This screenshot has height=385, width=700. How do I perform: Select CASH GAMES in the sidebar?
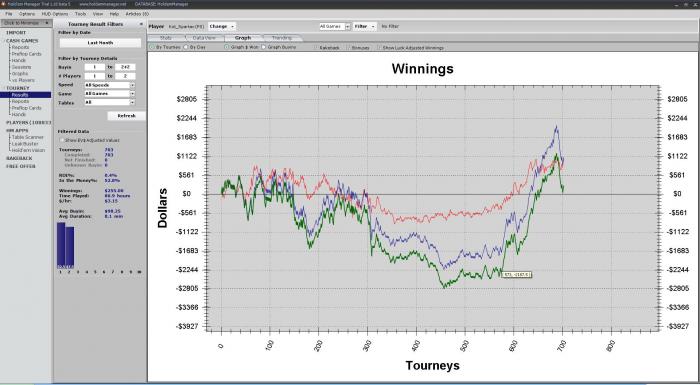point(22,41)
